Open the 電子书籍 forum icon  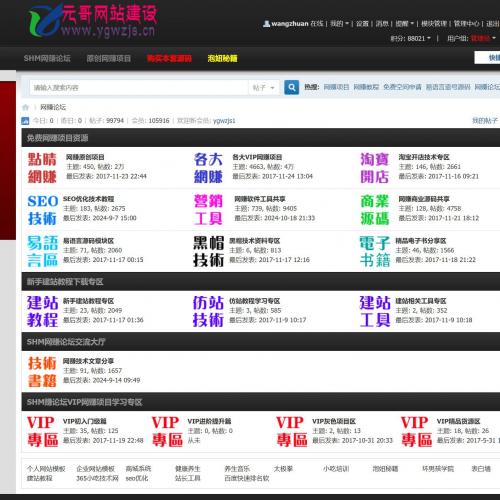click(x=375, y=251)
